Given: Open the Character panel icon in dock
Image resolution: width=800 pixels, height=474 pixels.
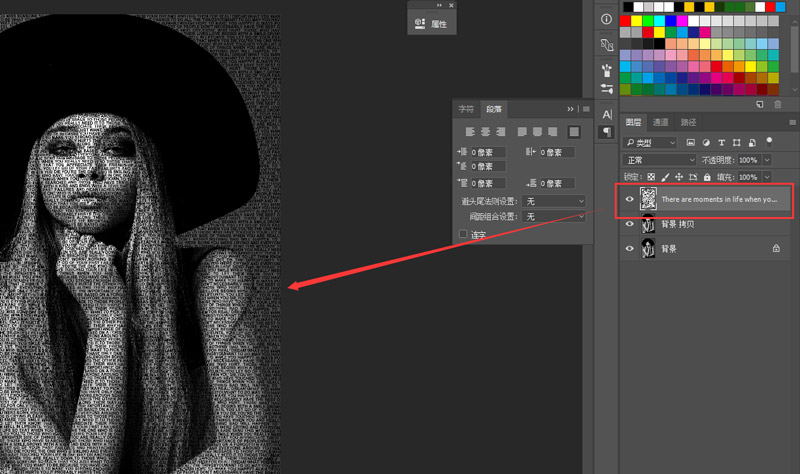Looking at the screenshot, I should [x=607, y=114].
